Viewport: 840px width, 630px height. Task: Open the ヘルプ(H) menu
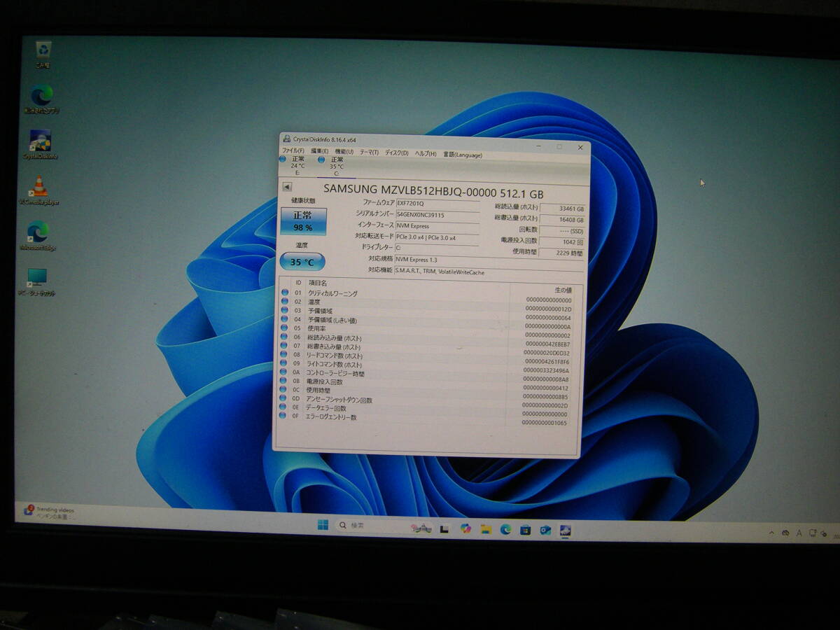tap(425, 153)
